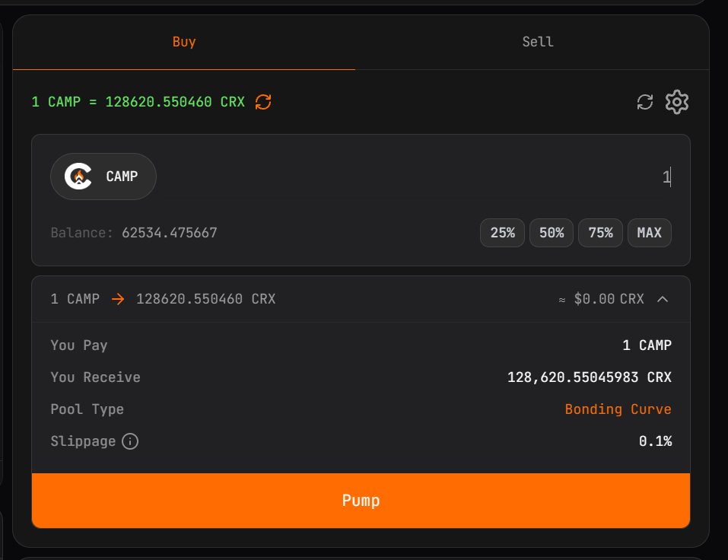The image size is (728, 560).
Task: Select 25% of balance
Action: point(503,233)
